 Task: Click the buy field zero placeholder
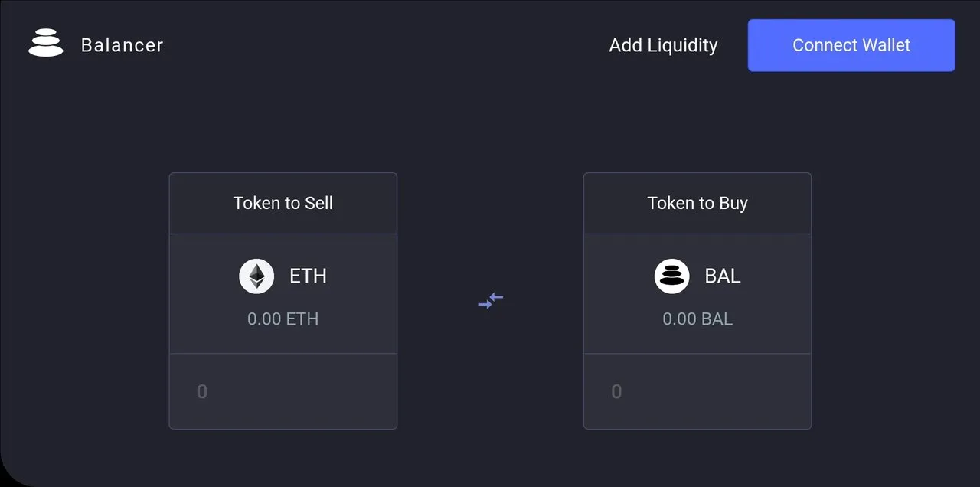pyautogui.click(x=616, y=392)
